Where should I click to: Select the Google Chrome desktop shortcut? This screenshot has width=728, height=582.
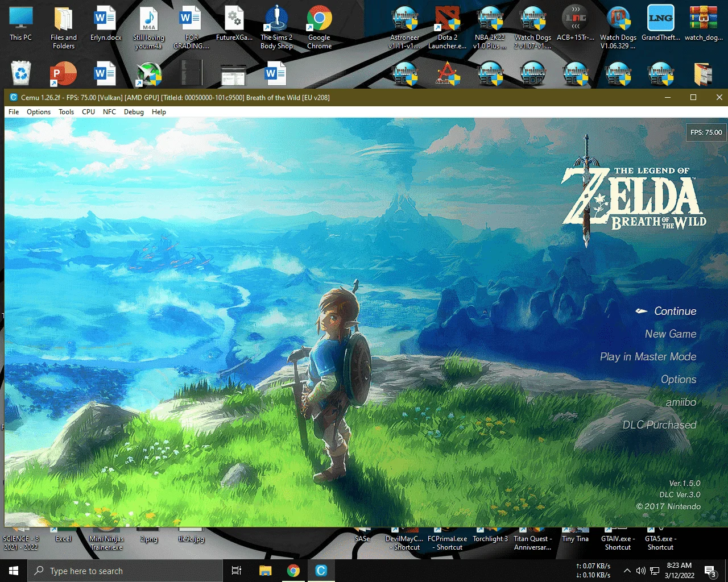pyautogui.click(x=319, y=27)
